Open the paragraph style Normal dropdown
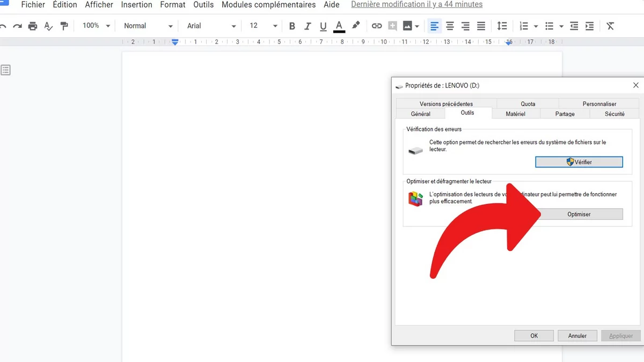 (x=147, y=25)
